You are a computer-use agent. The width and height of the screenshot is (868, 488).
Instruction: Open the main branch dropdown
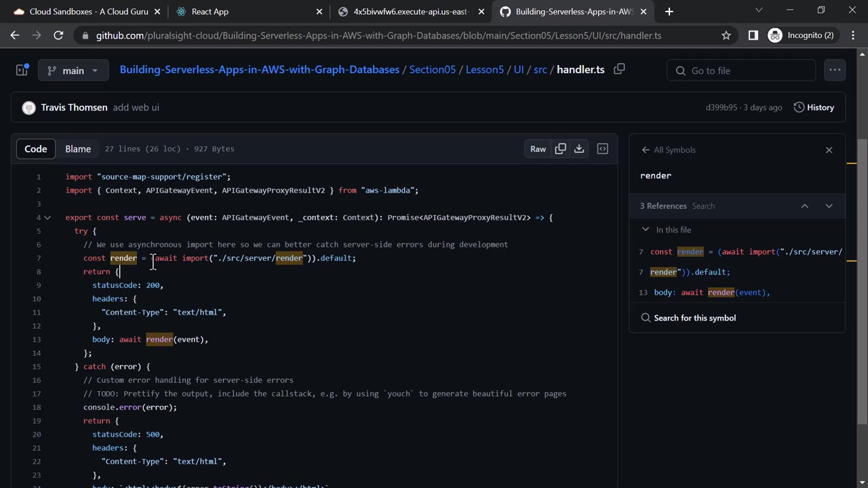tap(73, 70)
